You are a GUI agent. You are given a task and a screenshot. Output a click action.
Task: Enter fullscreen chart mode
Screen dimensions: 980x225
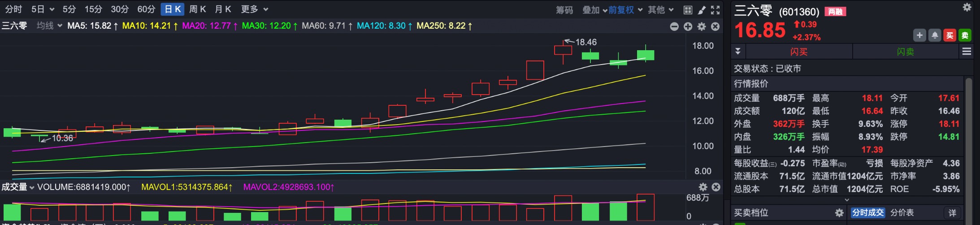tap(715, 10)
